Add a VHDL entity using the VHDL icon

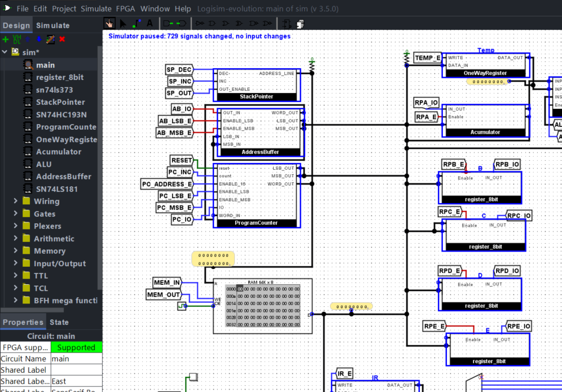pos(17,39)
